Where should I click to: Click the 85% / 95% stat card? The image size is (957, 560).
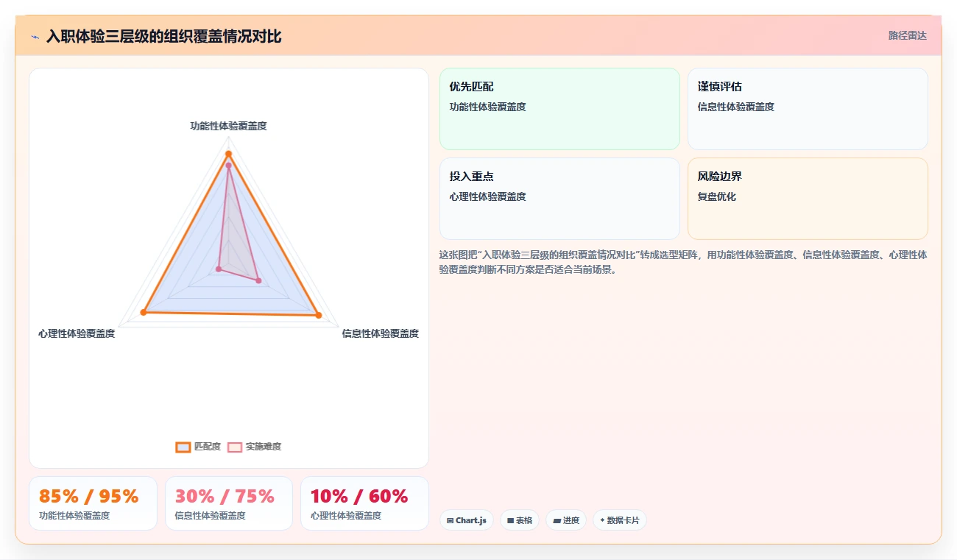point(93,503)
